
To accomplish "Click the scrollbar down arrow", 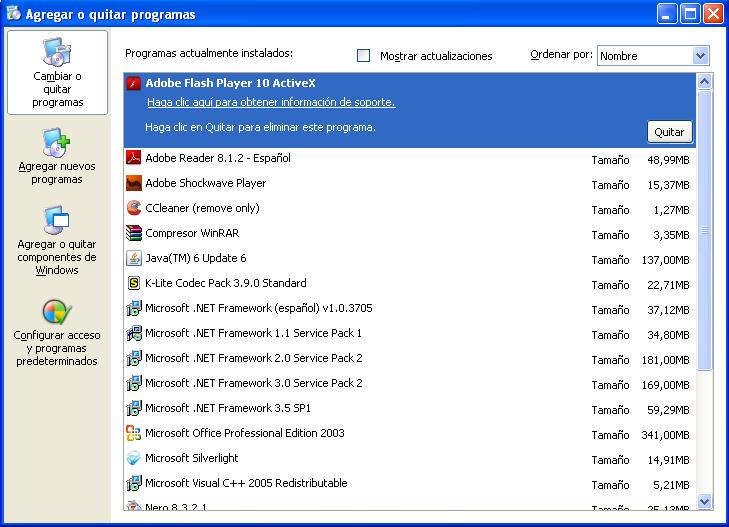I will tap(704, 501).
